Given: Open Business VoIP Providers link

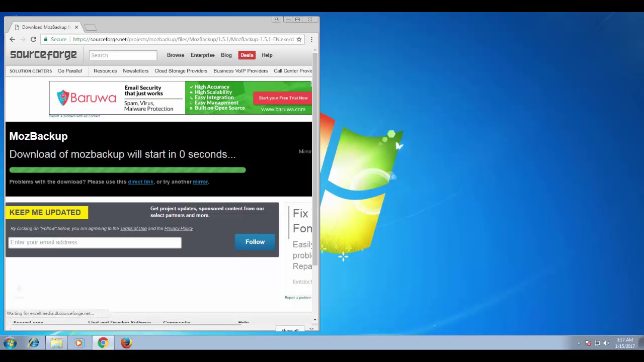Looking at the screenshot, I should coord(240,71).
